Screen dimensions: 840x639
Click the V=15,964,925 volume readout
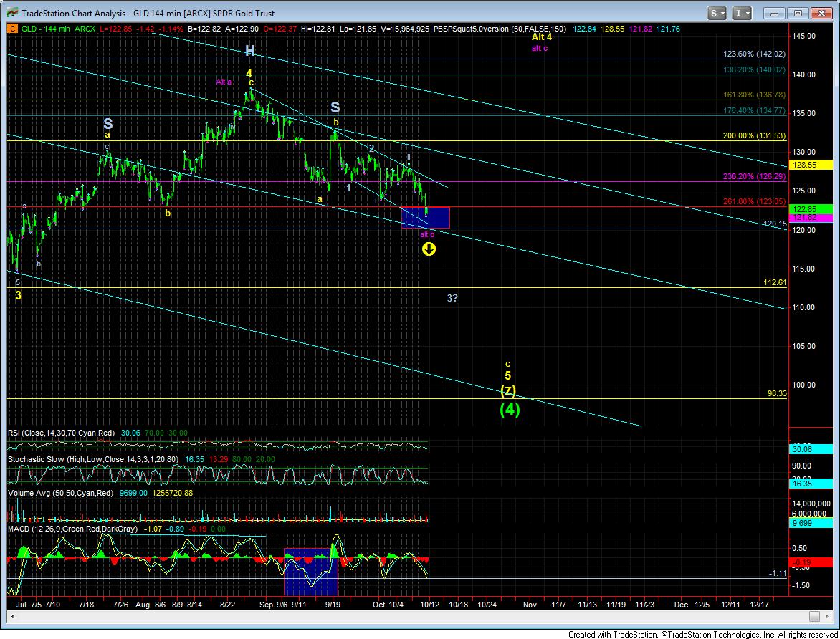click(404, 29)
